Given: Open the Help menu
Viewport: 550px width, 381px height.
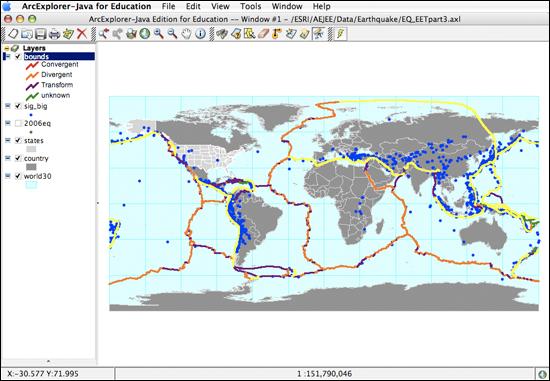Looking at the screenshot, I should (x=321, y=6).
